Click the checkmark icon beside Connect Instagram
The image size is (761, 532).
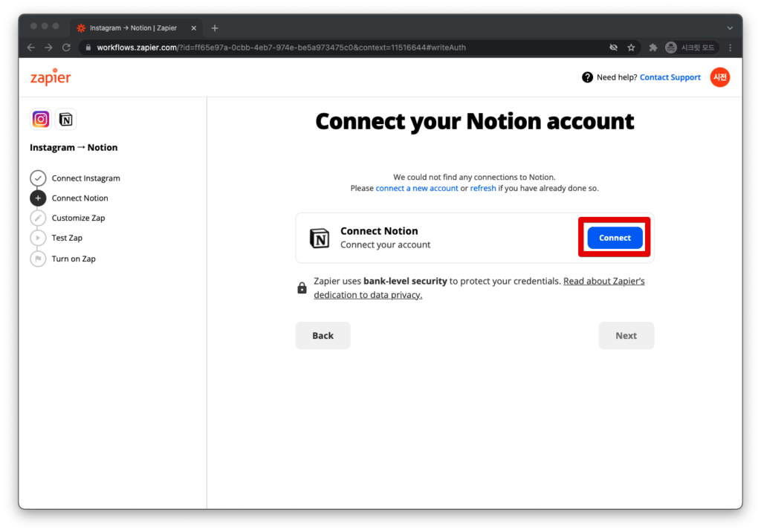(38, 178)
